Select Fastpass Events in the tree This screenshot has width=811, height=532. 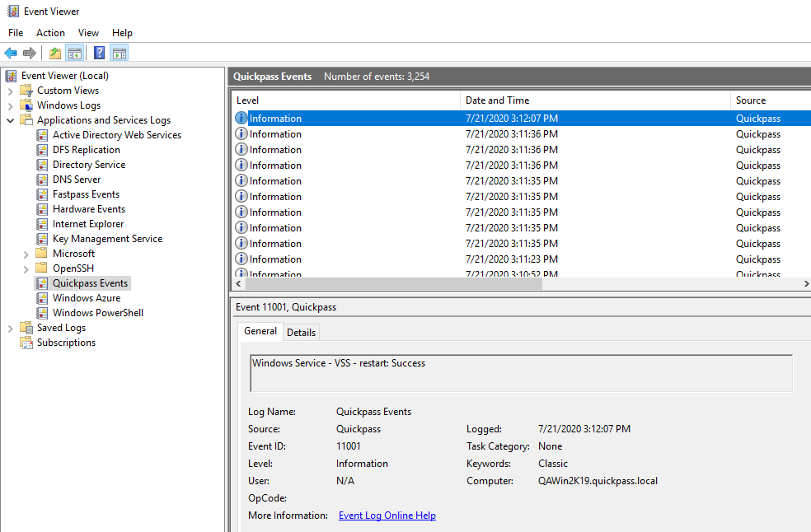[86, 194]
